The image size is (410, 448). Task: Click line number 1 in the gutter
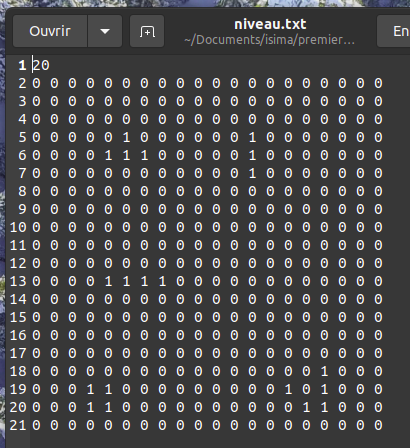pyautogui.click(x=22, y=65)
